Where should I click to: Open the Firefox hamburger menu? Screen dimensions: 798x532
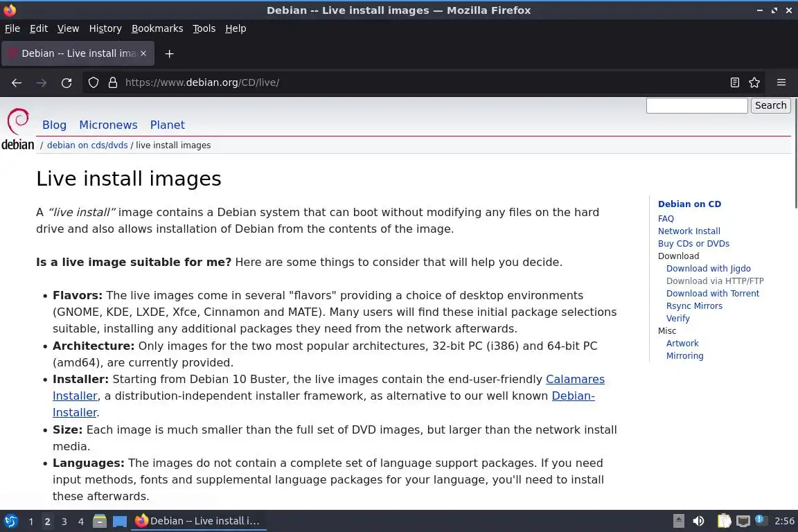click(781, 82)
